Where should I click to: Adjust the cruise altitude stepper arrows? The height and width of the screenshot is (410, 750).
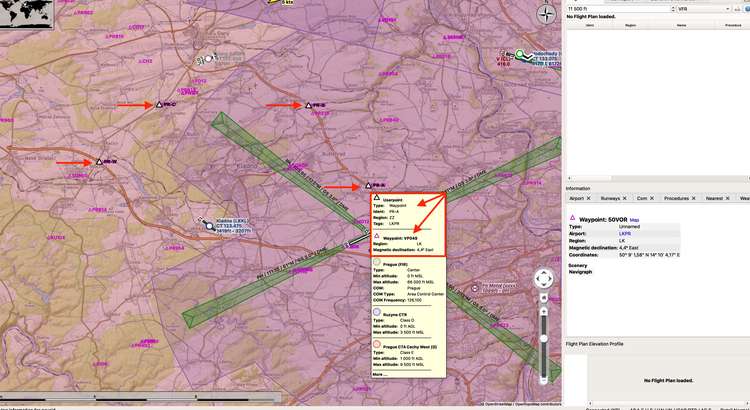point(671,7)
